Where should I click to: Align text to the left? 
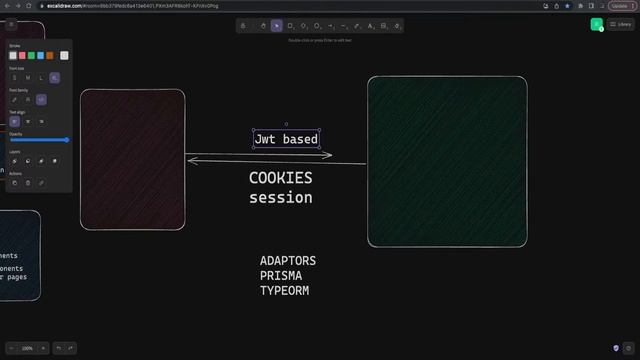point(14,121)
